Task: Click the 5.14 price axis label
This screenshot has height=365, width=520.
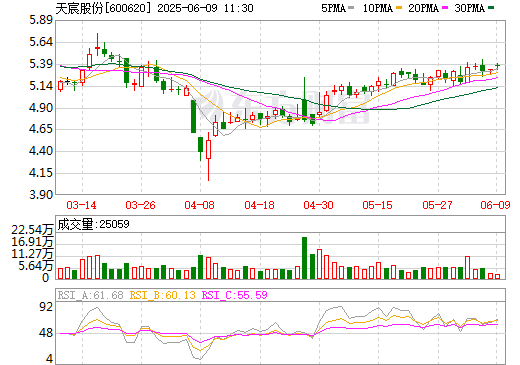Action: click(41, 86)
